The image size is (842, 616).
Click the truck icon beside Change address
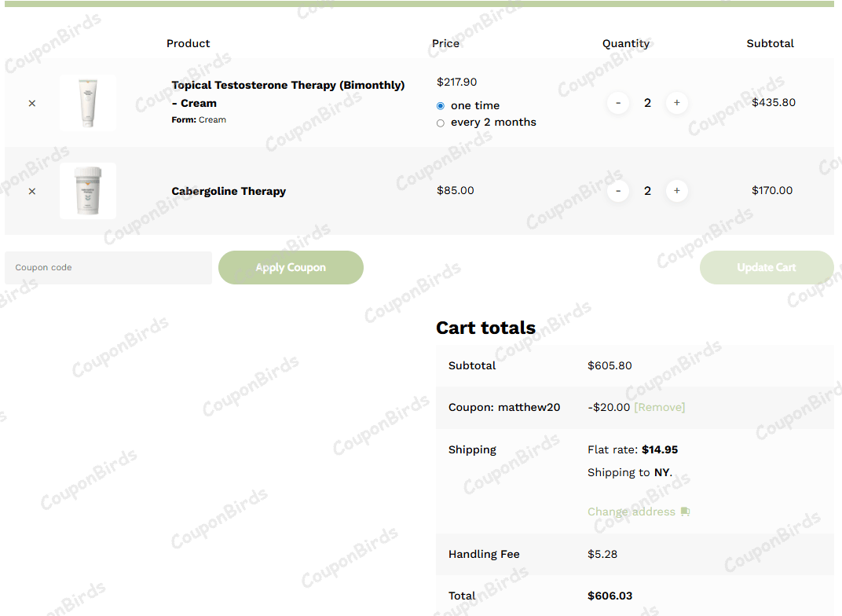point(685,511)
